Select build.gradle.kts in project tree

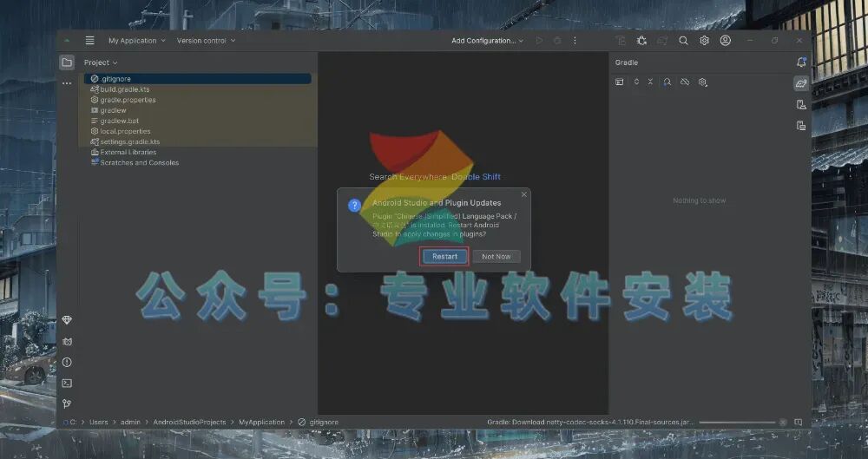(x=124, y=89)
